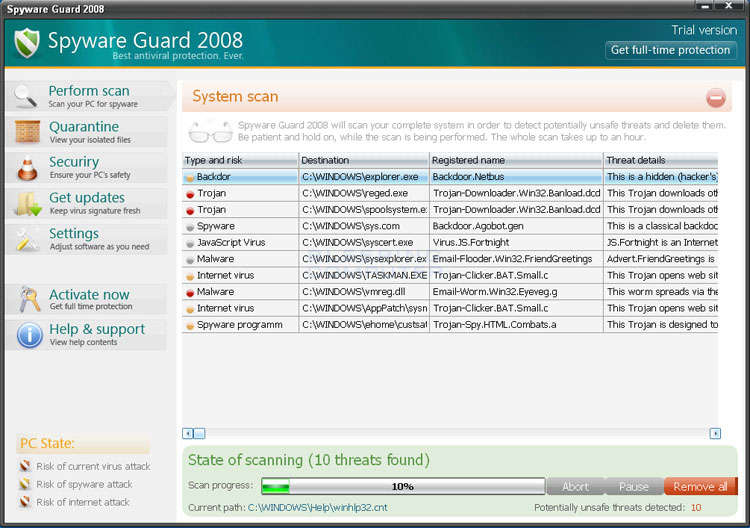Click the keys icon for Activate now
Viewport: 750px width, 528px height.
click(29, 299)
